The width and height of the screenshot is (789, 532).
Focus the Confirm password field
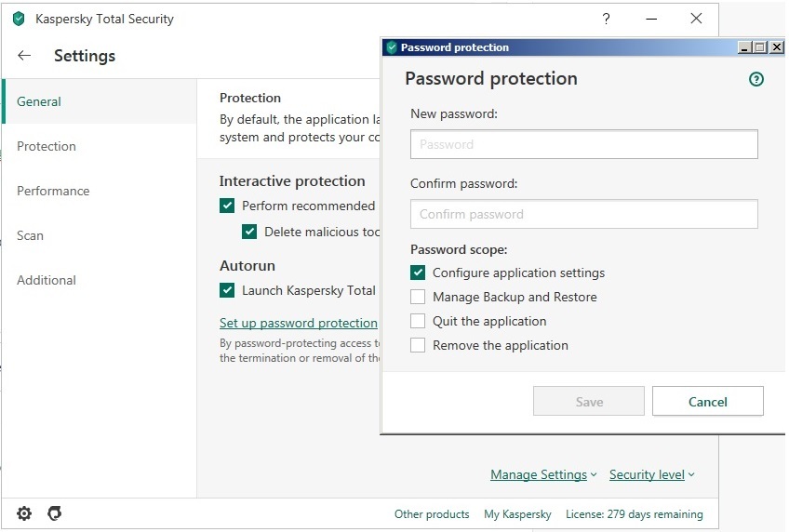(583, 214)
